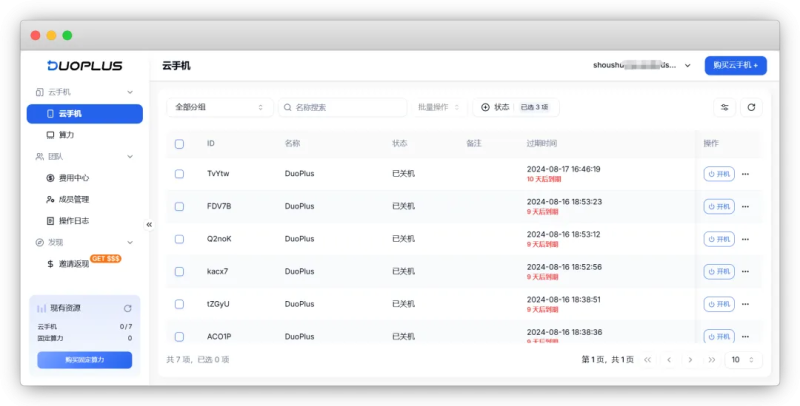Image resolution: width=800 pixels, height=406 pixels.
Task: Open more options for FDV7B row
Action: tap(745, 207)
